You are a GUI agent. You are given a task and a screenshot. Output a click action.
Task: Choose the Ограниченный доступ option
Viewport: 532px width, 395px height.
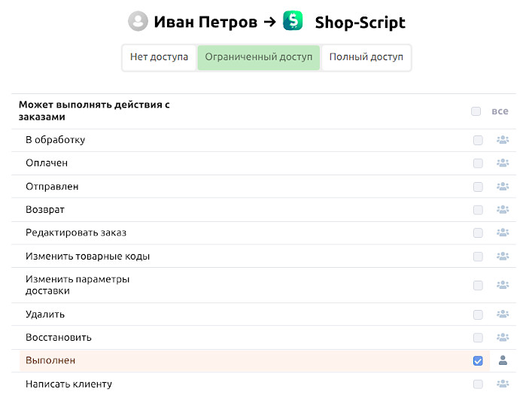click(x=259, y=57)
